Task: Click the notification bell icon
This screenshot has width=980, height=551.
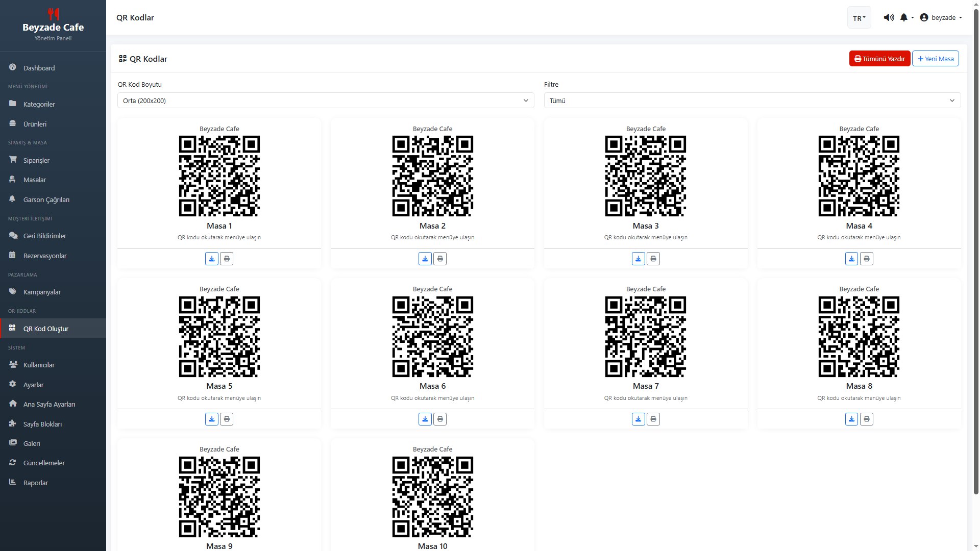Action: (904, 17)
